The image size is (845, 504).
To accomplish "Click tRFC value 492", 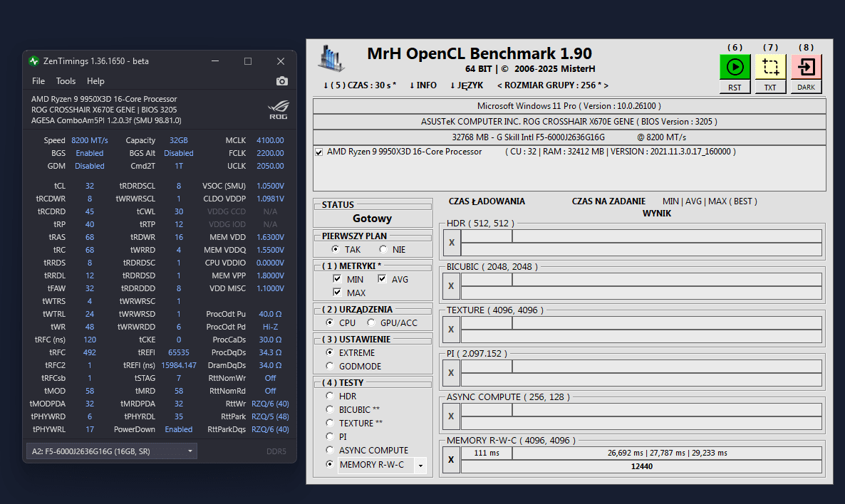I will pos(90,352).
